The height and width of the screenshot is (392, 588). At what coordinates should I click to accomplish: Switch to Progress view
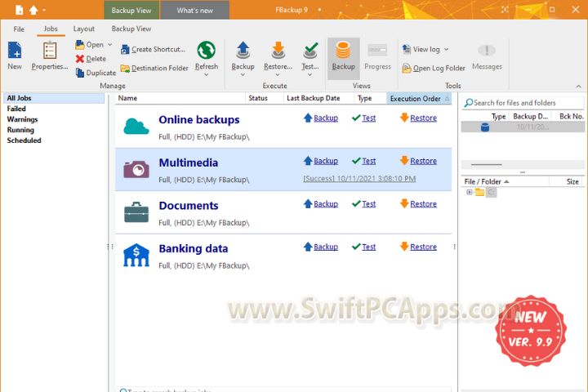[377, 56]
